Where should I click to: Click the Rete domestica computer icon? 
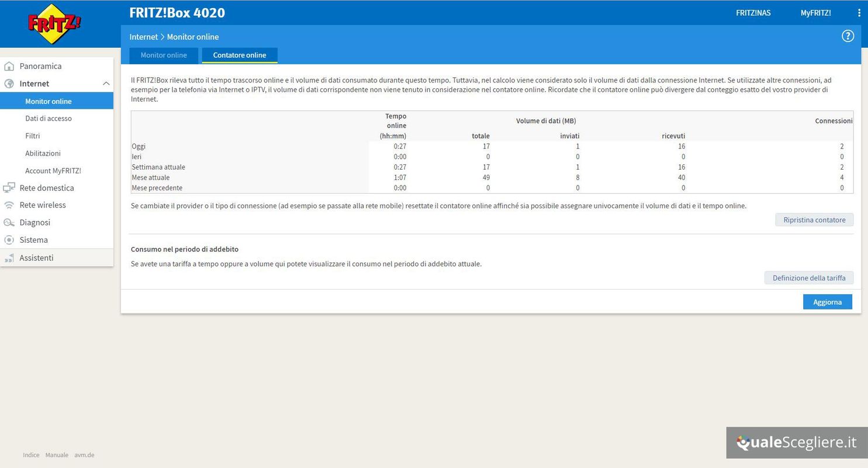(9, 188)
